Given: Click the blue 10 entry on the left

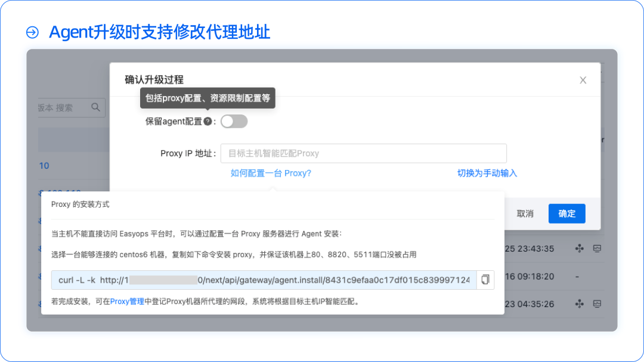Looking at the screenshot, I should tap(43, 166).
